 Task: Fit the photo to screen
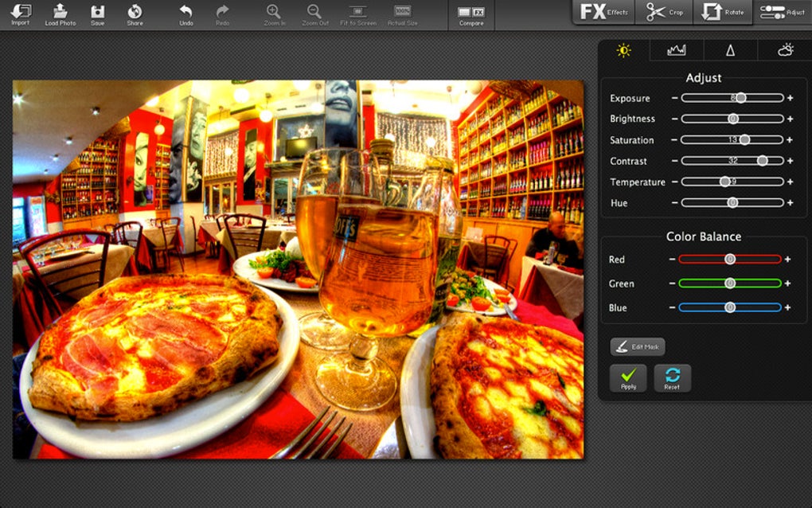[x=358, y=14]
